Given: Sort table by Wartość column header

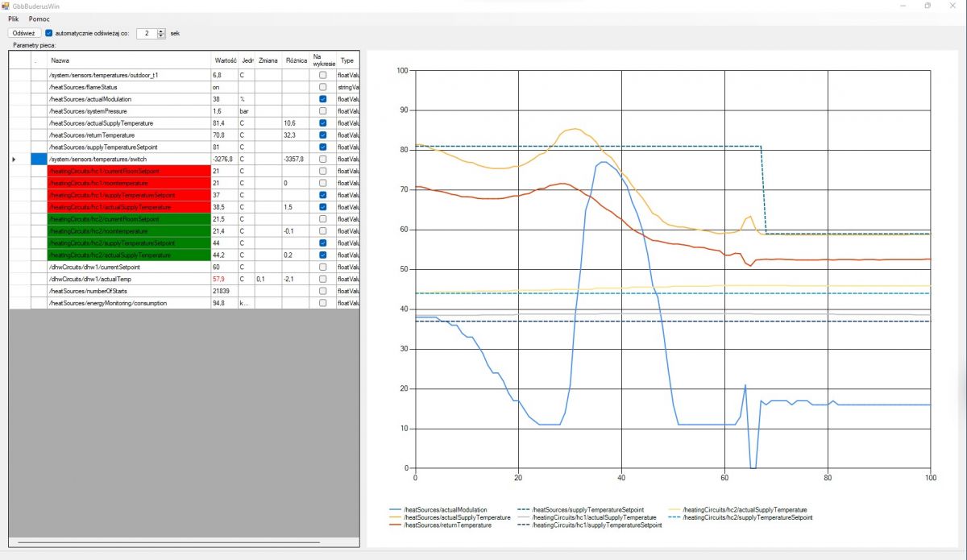Looking at the screenshot, I should coord(225,60).
